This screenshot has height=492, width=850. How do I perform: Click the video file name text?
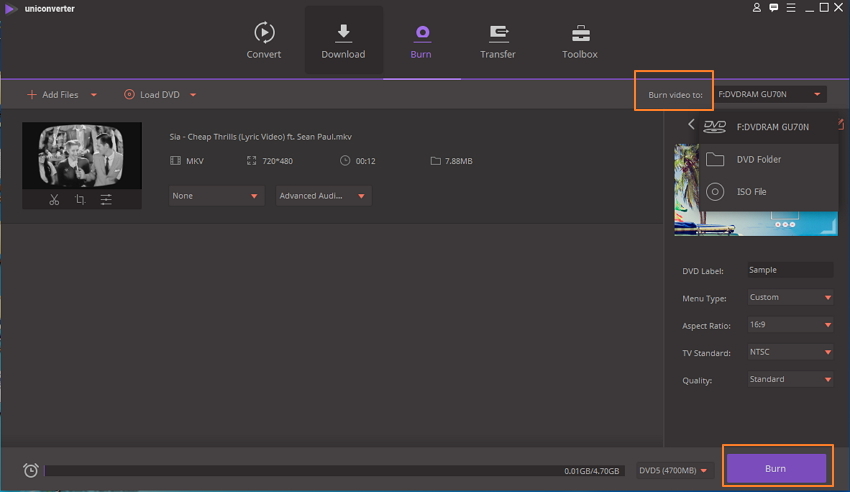pos(260,137)
